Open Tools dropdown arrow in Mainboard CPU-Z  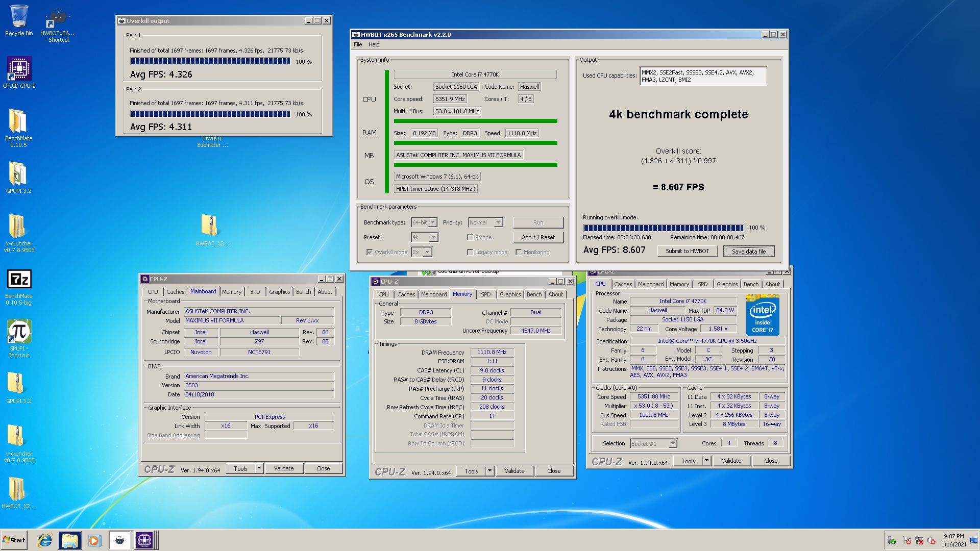(259, 468)
